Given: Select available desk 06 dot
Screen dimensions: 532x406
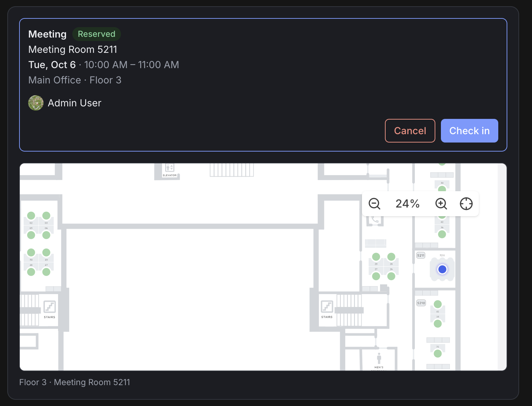Looking at the screenshot, I should click(46, 235).
